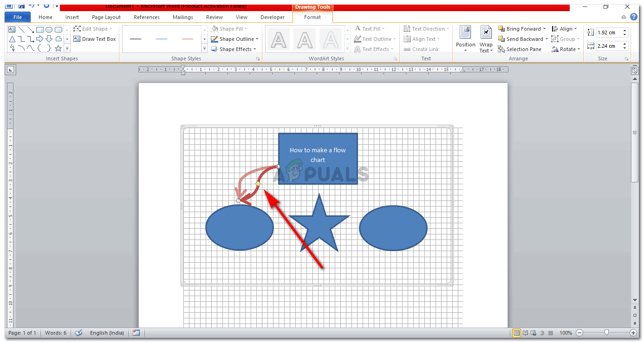Image resolution: width=644 pixels, height=343 pixels.
Task: Switch to the Insert tab
Action: tap(72, 17)
